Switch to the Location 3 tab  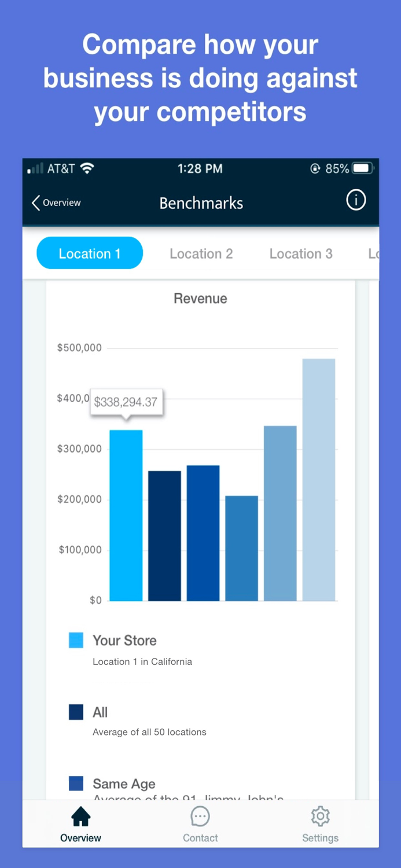coord(301,253)
